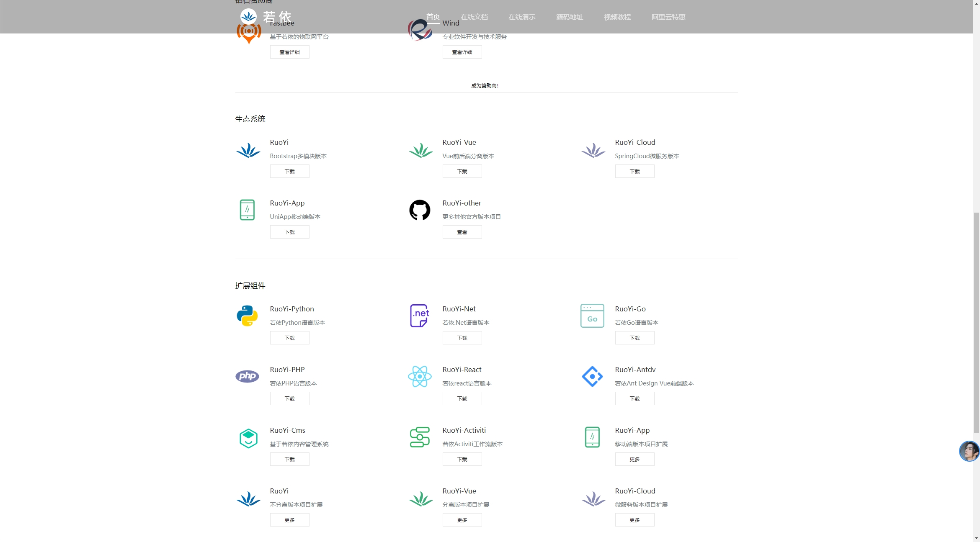Click the UniApp mobile phone icon in 生态系统
Image resolution: width=980 pixels, height=542 pixels.
[247, 210]
